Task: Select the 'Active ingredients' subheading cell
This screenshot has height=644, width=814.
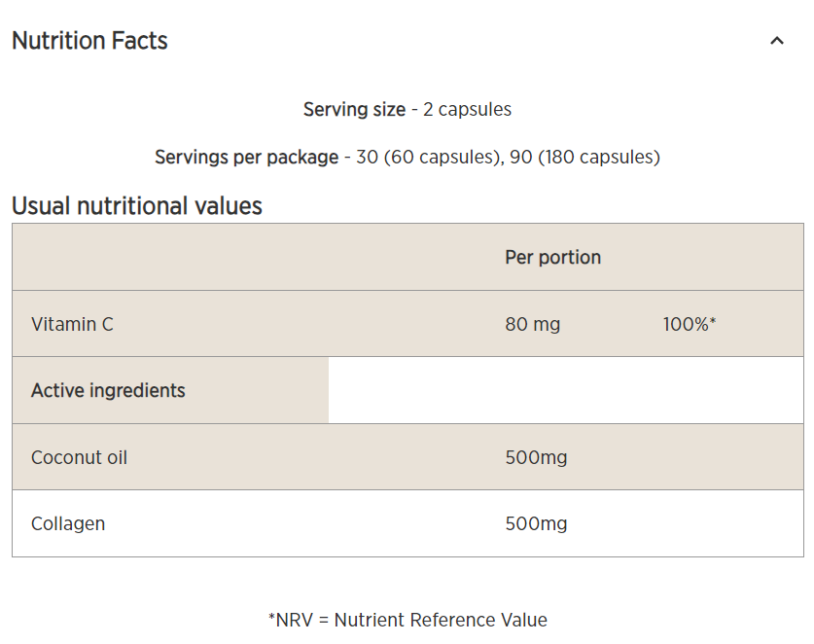Action: coord(108,390)
